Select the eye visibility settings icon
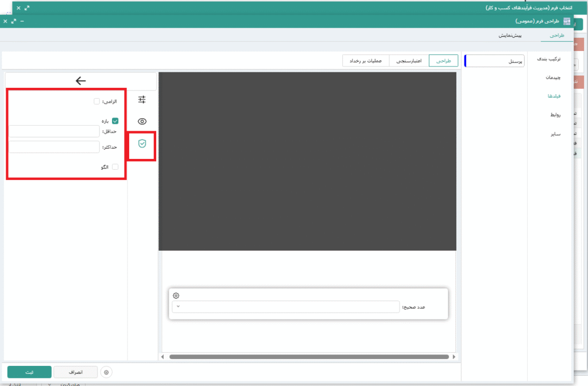 142,121
